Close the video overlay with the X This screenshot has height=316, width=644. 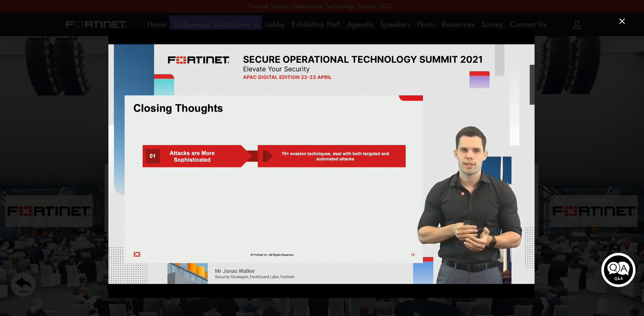pos(622,21)
